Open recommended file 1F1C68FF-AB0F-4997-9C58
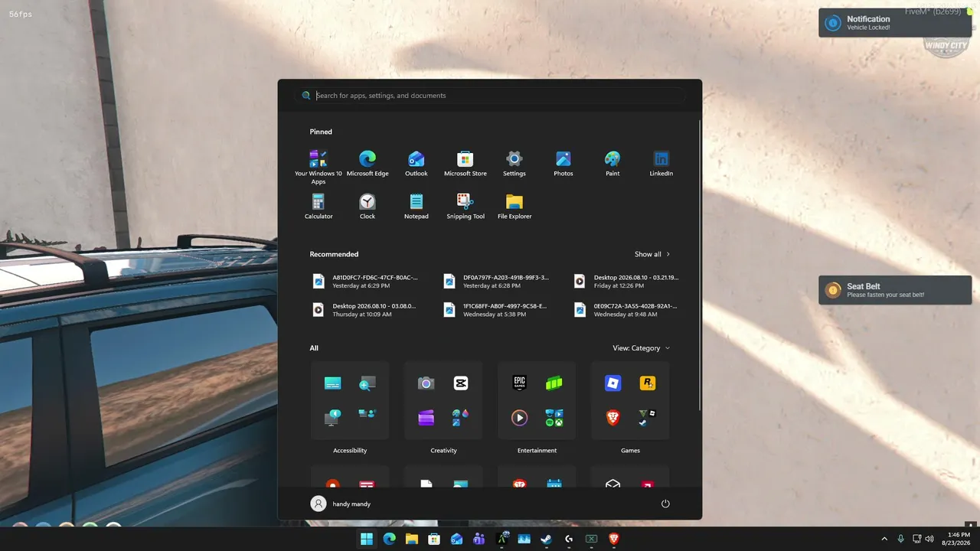Screen dimensions: 980x551 pos(496,309)
